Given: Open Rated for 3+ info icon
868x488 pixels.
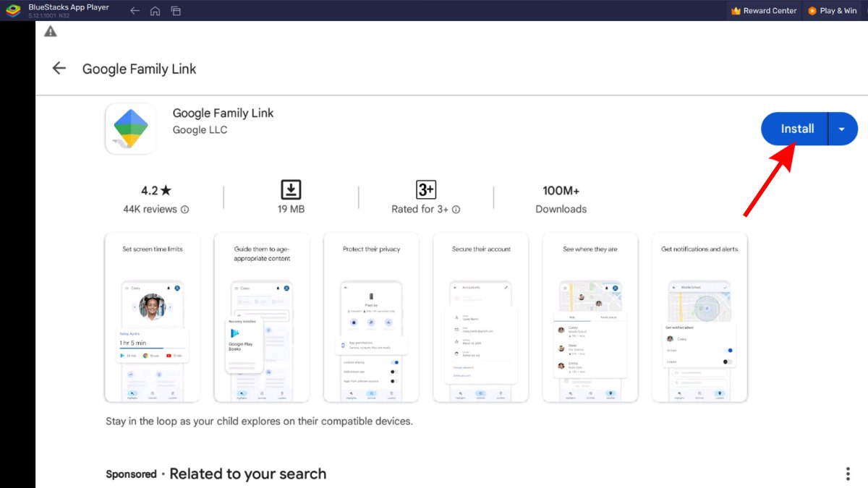Looking at the screenshot, I should pos(456,210).
